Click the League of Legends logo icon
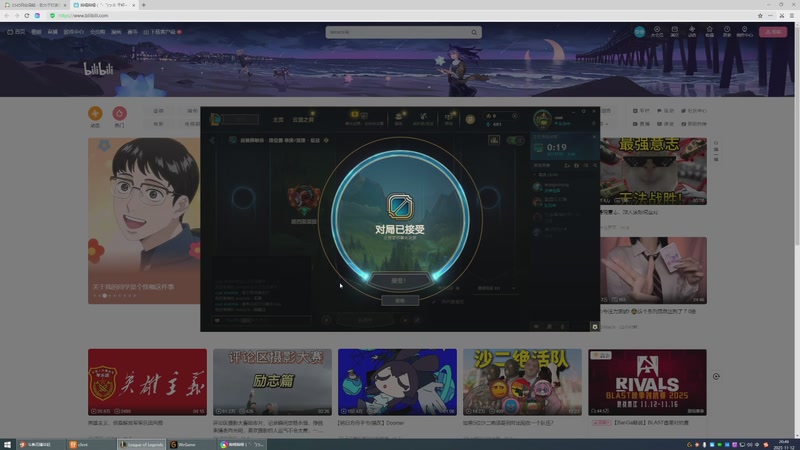 coord(215,119)
